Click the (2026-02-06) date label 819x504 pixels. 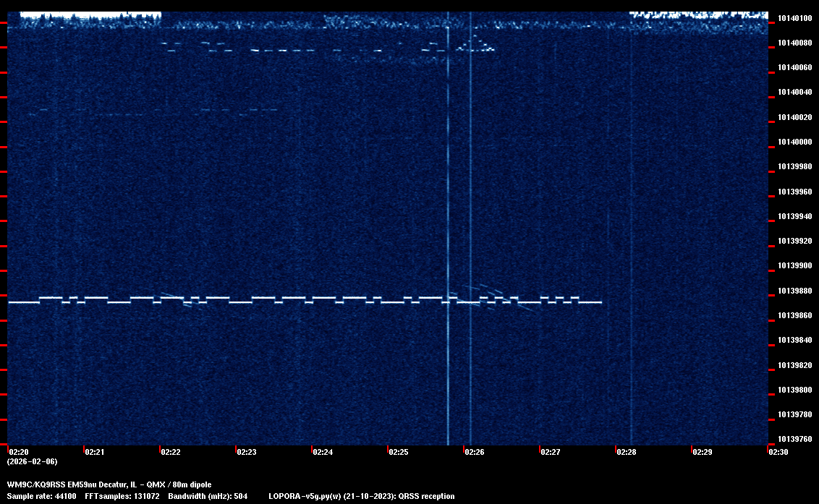click(x=32, y=461)
